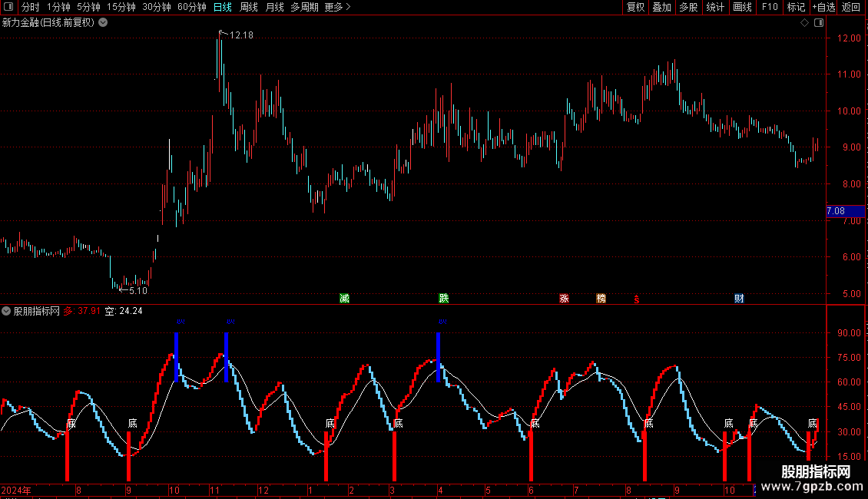
Task: Click the 统计 statistics button
Action: [715, 7]
